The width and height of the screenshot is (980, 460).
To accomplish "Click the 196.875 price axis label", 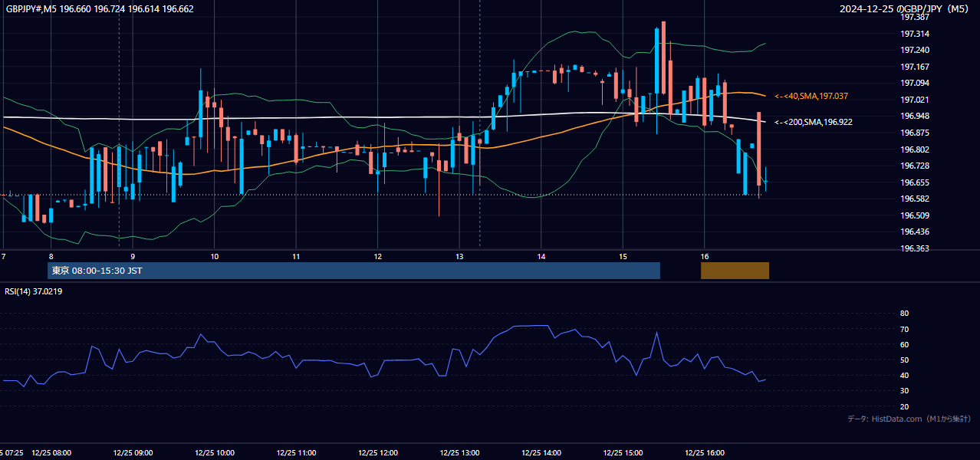I will [915, 133].
